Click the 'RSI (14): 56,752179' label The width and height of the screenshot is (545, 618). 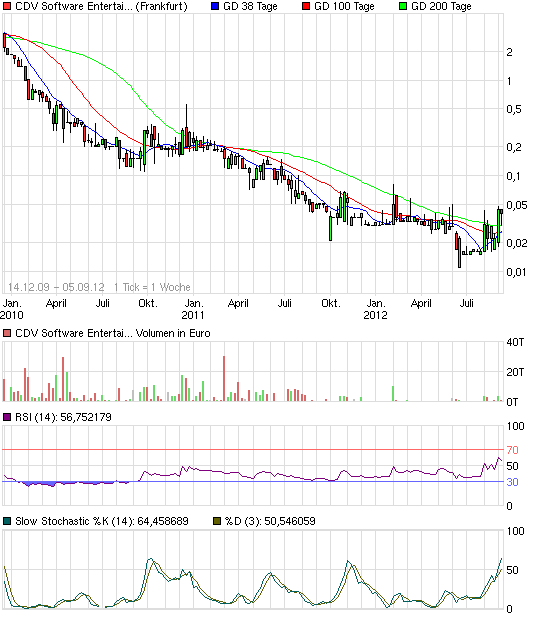click(x=63, y=417)
